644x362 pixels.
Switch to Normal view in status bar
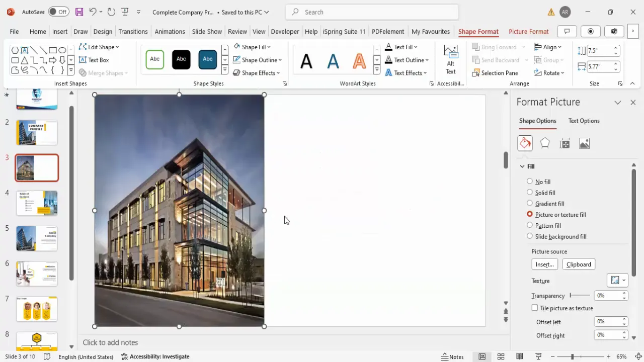click(482, 356)
